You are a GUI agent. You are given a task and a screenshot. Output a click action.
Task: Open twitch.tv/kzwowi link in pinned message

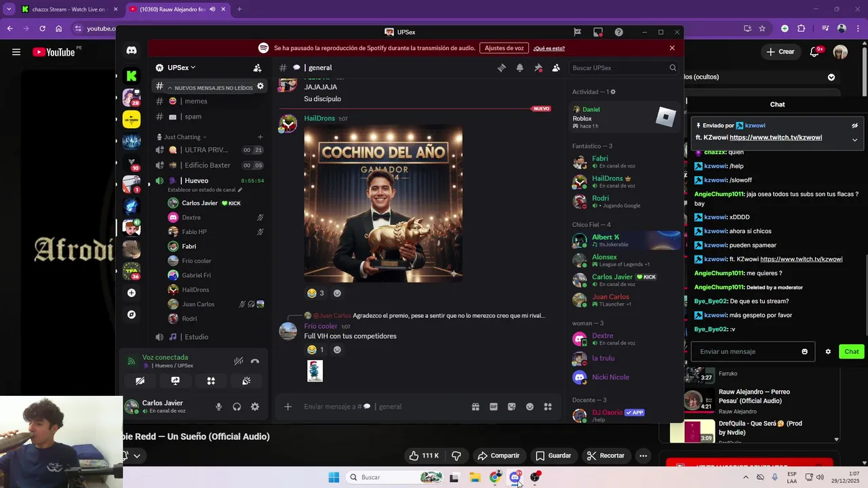776,138
